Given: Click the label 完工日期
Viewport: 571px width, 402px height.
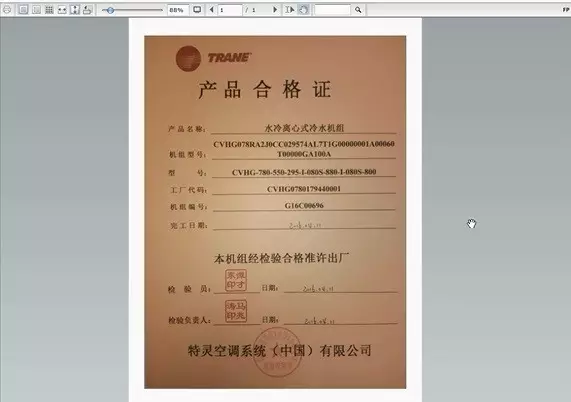Looking at the screenshot, I should 189,226.
